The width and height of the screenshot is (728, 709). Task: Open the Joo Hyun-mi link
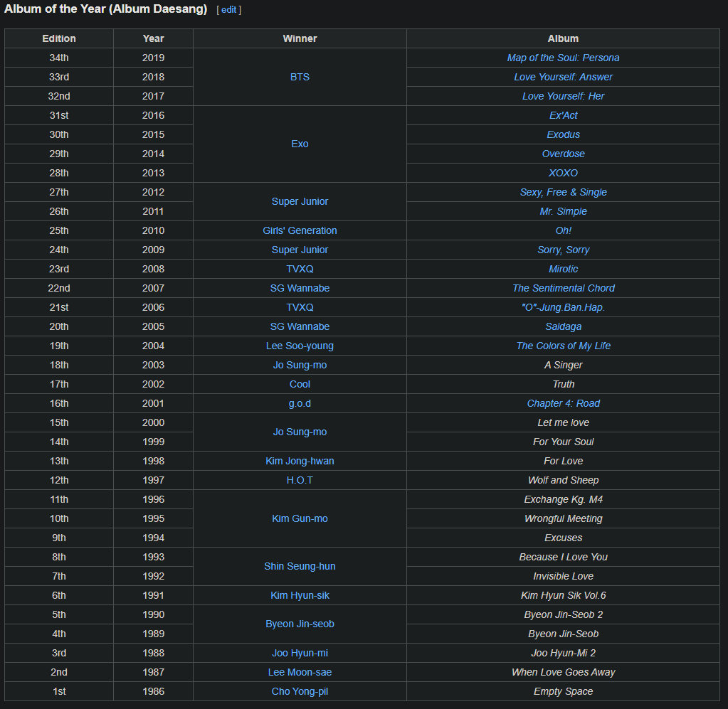point(300,653)
